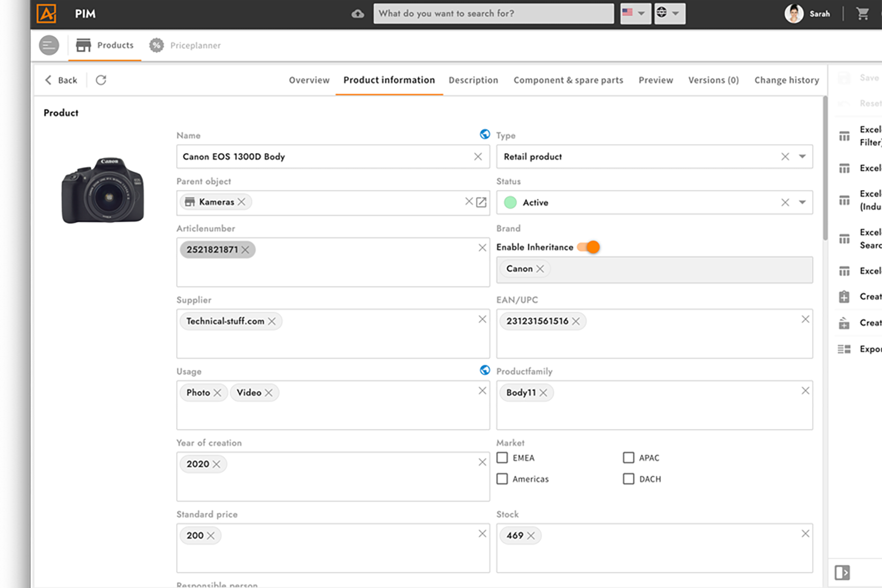Open the Change history tab
Viewport: 882px width, 588px height.
[787, 80]
